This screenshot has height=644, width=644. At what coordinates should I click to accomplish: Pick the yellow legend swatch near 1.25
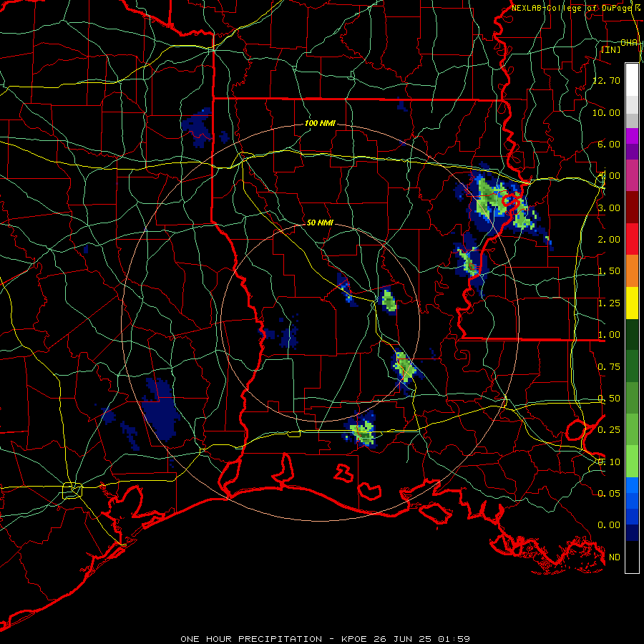[632, 303]
